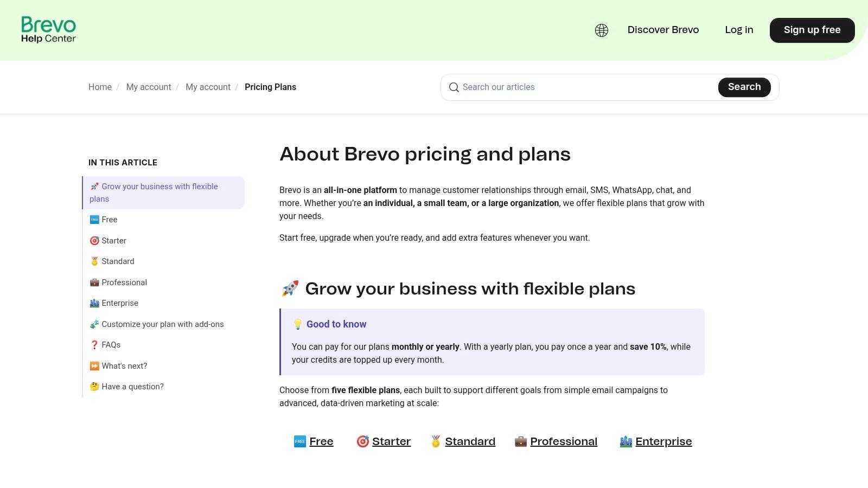This screenshot has height=488, width=868.
Task: Jump to Customize your plan with add-ons
Action: (162, 324)
